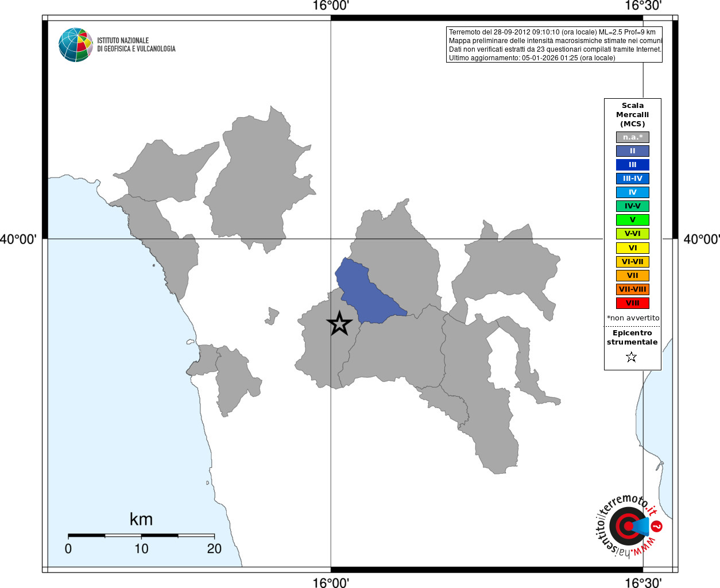Click the red question mark badge

[657, 526]
